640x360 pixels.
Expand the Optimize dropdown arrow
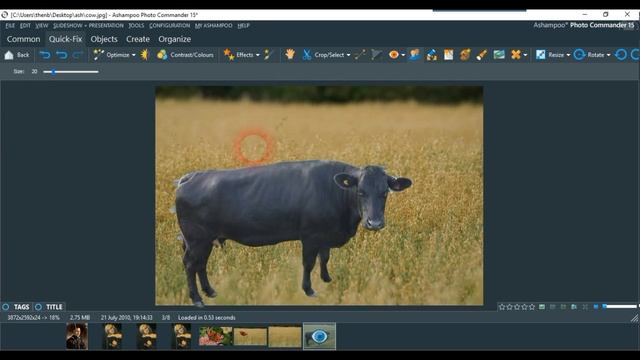133,55
